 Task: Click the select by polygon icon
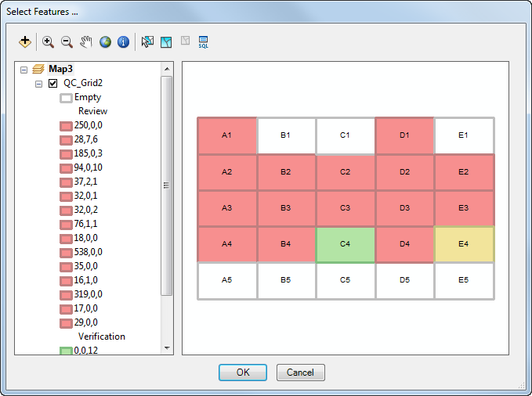(x=166, y=41)
